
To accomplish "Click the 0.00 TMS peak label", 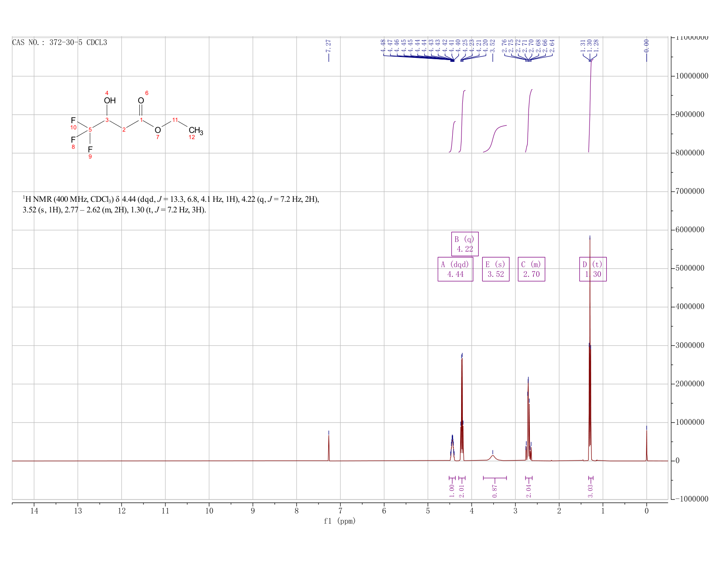I will 646,46.
